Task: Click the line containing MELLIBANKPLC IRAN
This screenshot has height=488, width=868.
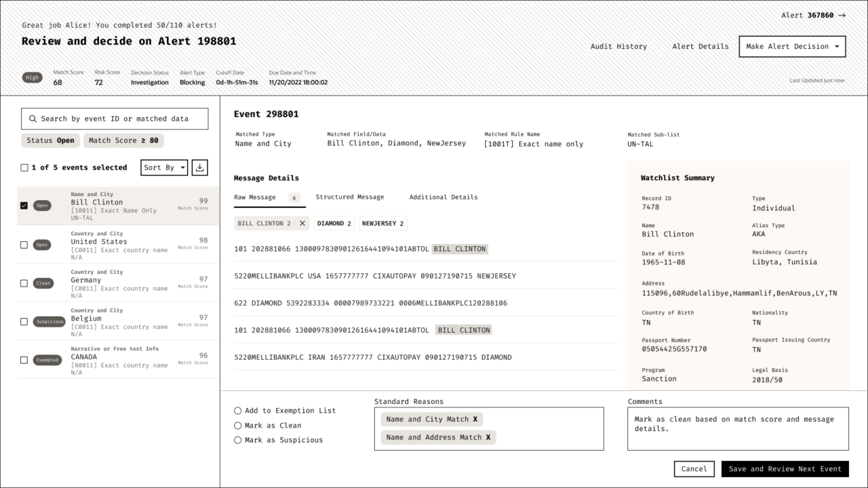Action: (373, 357)
